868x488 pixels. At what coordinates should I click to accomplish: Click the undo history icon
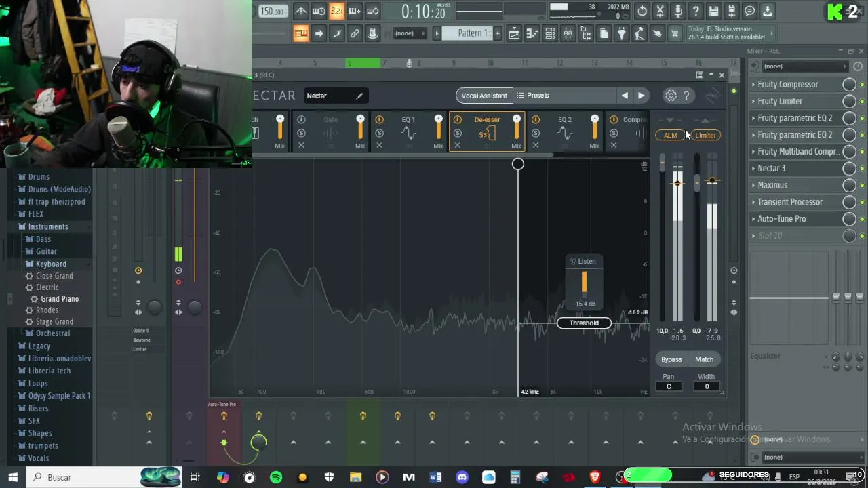642,11
